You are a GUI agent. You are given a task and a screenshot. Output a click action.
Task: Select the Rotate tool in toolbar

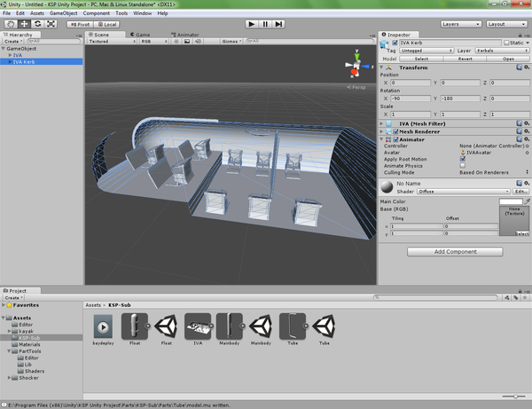(x=36, y=24)
